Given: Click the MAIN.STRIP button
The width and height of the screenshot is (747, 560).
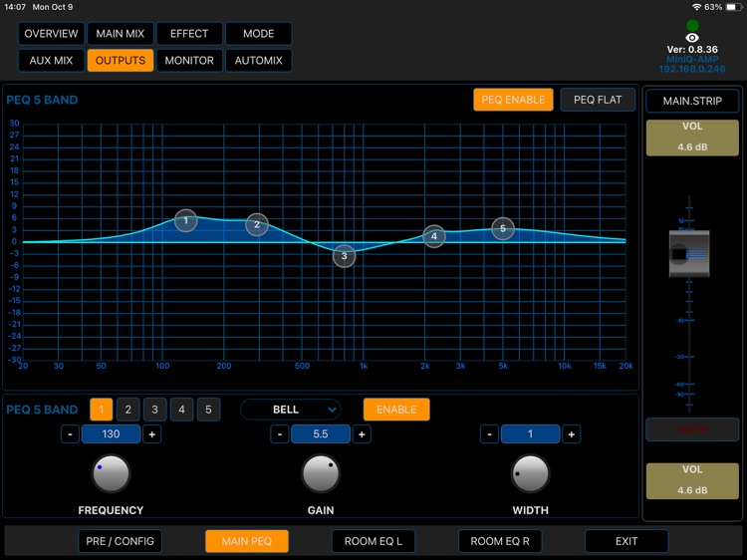Looking at the screenshot, I should point(692,101).
